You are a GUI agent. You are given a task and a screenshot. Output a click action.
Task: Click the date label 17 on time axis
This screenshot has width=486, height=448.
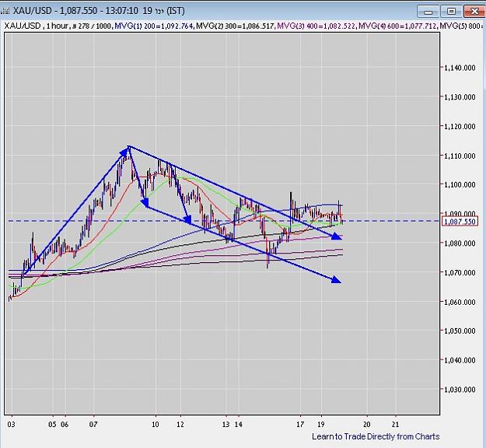tap(300, 424)
